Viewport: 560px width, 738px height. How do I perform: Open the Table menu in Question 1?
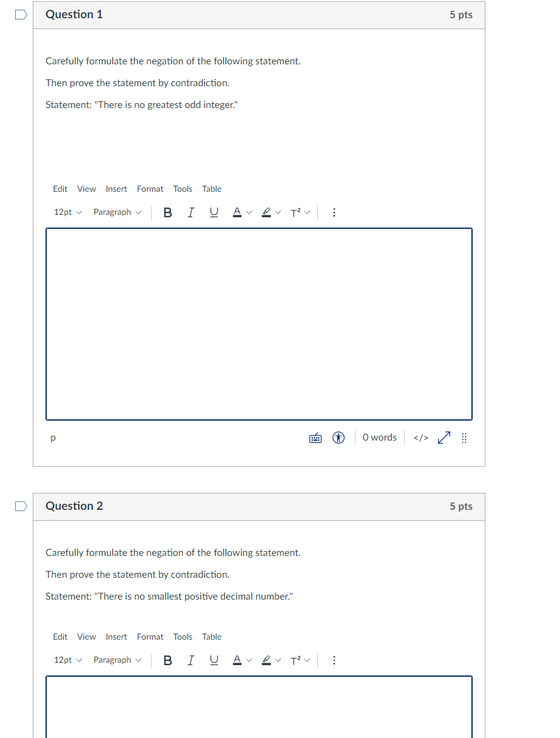[212, 189]
